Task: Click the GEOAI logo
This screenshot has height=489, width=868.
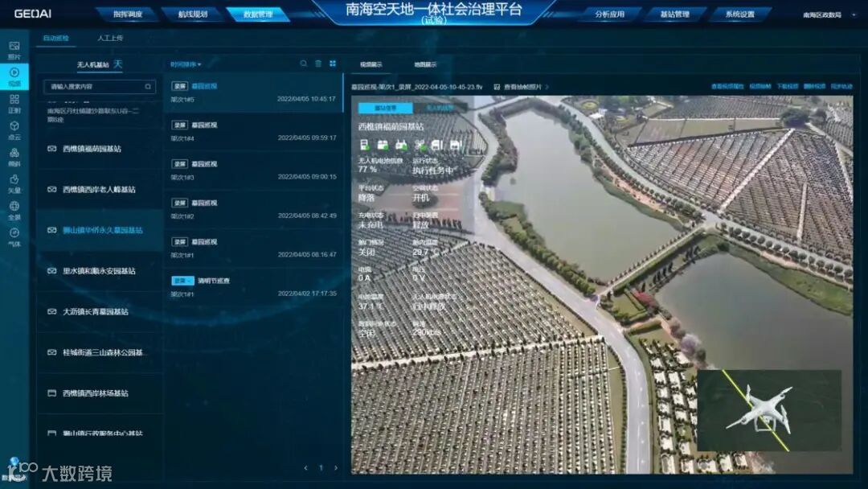Action: point(33,14)
